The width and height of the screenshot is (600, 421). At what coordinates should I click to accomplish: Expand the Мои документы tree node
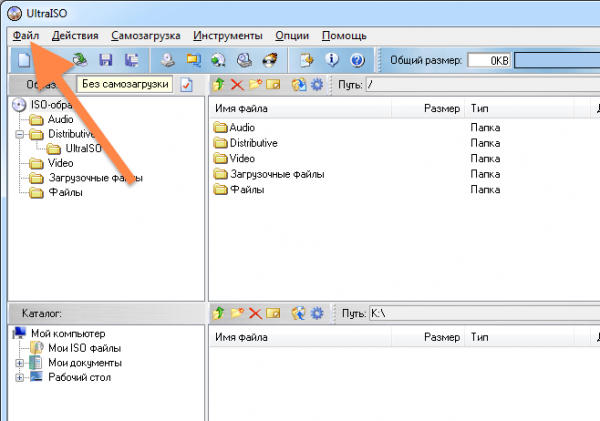click(20, 362)
